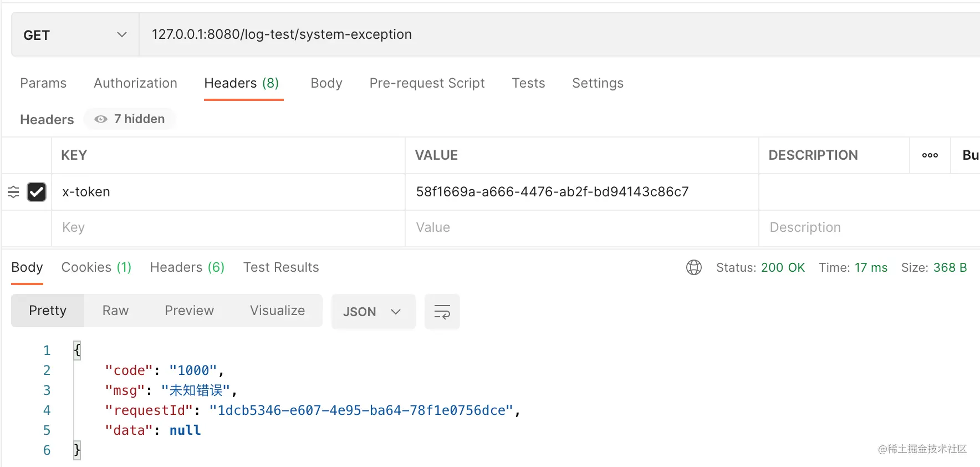980x467 pixels.
Task: Open the response Cookies tab
Action: pos(96,267)
